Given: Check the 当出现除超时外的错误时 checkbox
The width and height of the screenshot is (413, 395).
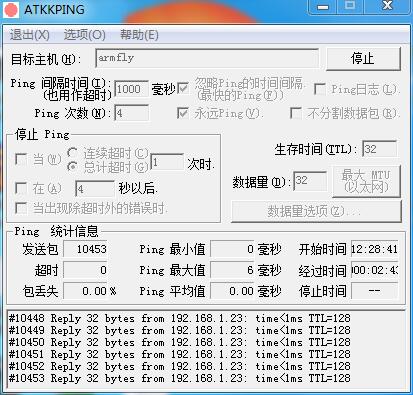Looking at the screenshot, I should [x=21, y=209].
